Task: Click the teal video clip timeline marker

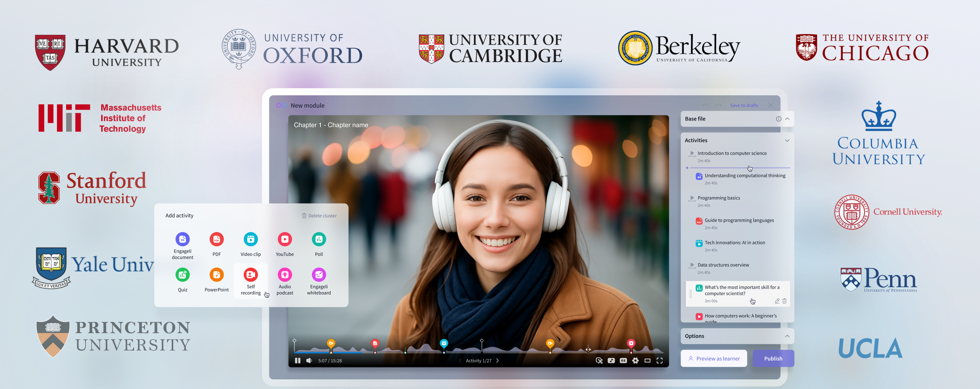Action: (x=444, y=343)
